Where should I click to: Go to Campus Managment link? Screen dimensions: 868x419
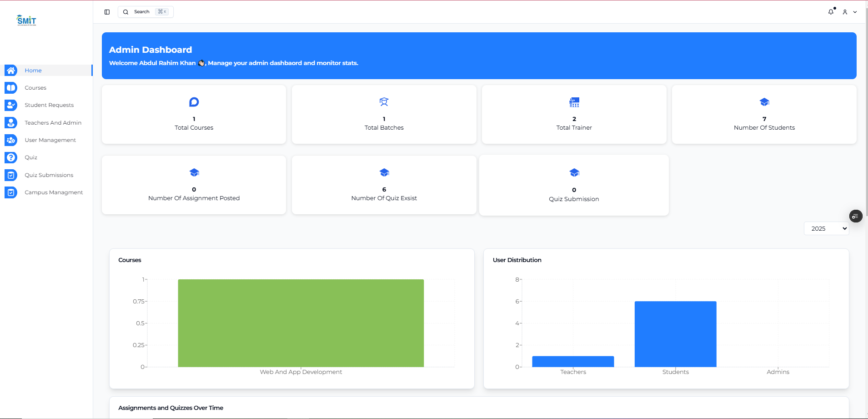(54, 192)
